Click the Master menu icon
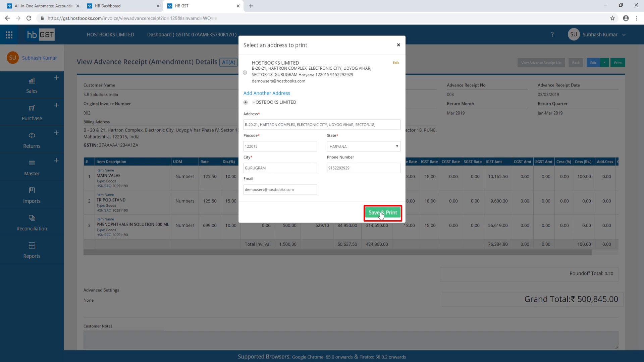The image size is (644, 362). coord(32,163)
